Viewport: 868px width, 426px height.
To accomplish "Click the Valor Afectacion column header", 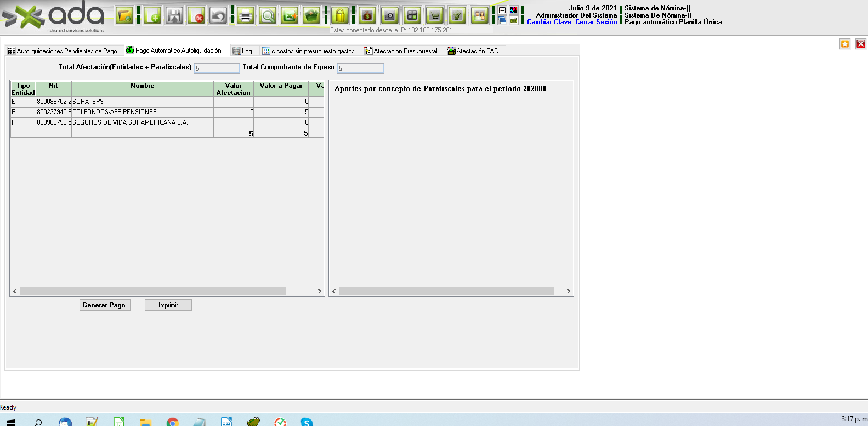I will coord(234,89).
